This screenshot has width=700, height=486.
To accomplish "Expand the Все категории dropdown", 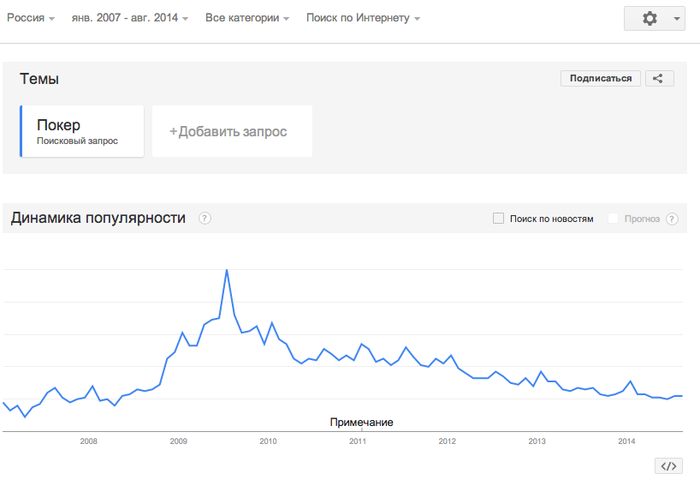I will coord(247,18).
